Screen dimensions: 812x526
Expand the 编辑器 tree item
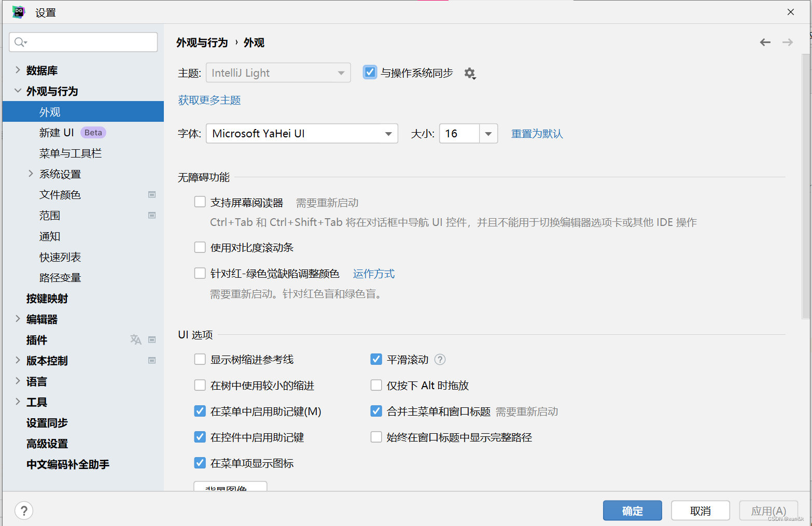coord(17,319)
